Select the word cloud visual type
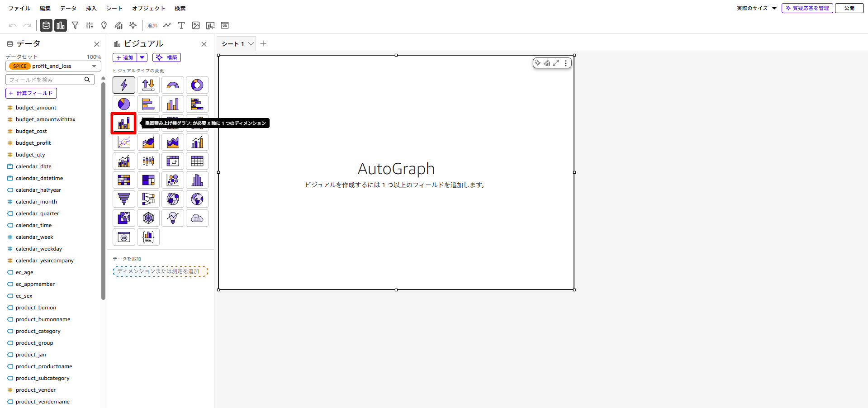This screenshot has width=868, height=408. [x=197, y=218]
